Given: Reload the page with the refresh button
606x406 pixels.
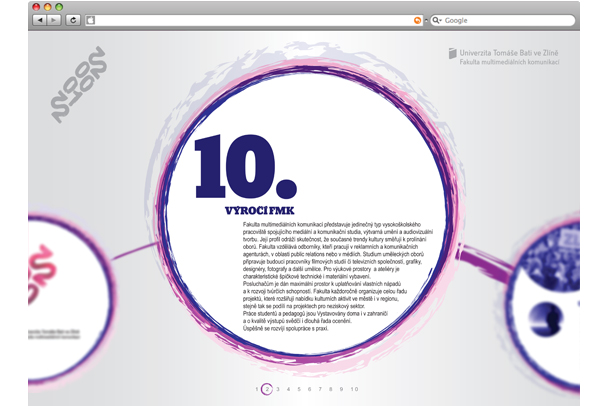Looking at the screenshot, I should tap(73, 20).
